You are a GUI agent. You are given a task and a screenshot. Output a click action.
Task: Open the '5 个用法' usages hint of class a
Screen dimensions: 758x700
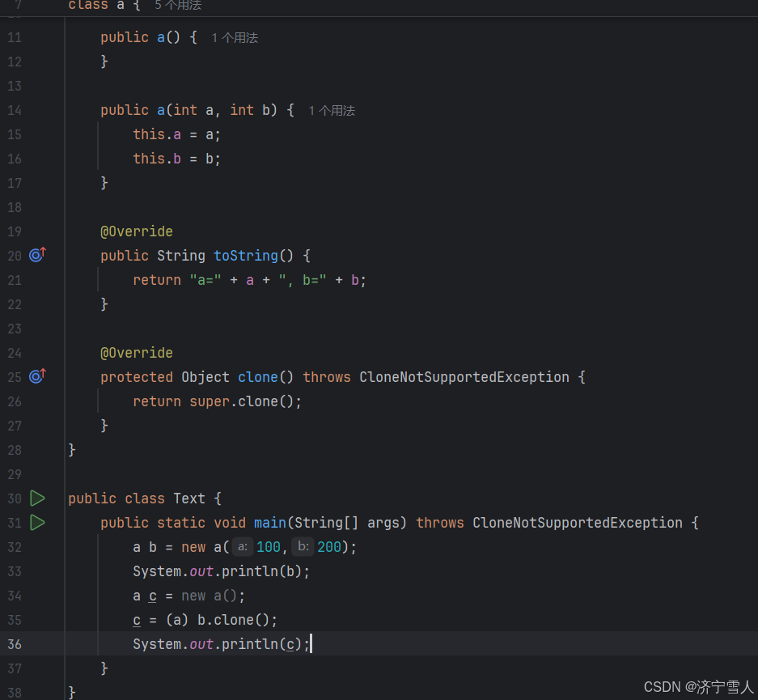point(178,6)
